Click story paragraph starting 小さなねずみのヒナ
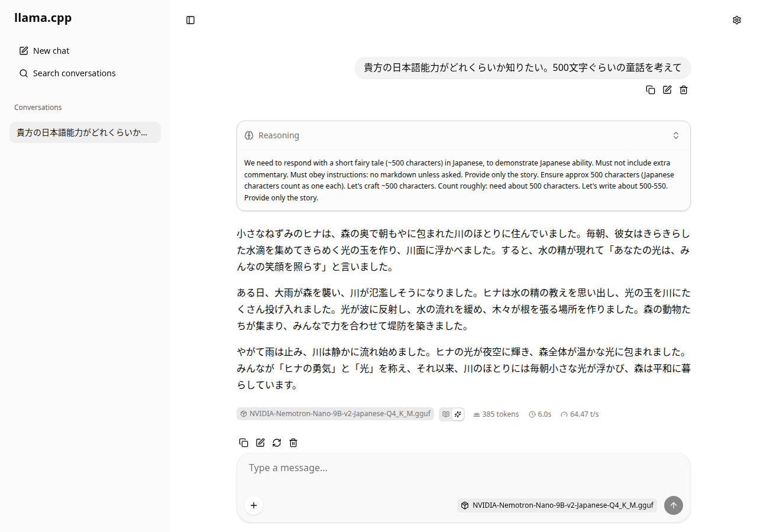Image resolution: width=757 pixels, height=532 pixels. click(464, 250)
